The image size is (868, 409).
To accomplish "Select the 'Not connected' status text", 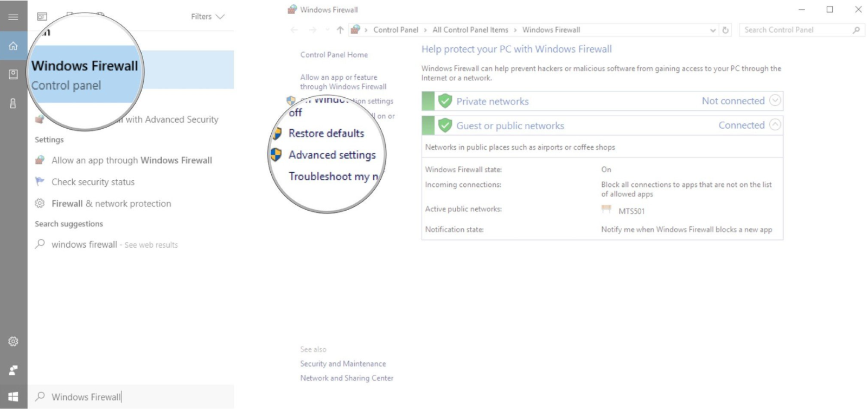I will tap(733, 100).
